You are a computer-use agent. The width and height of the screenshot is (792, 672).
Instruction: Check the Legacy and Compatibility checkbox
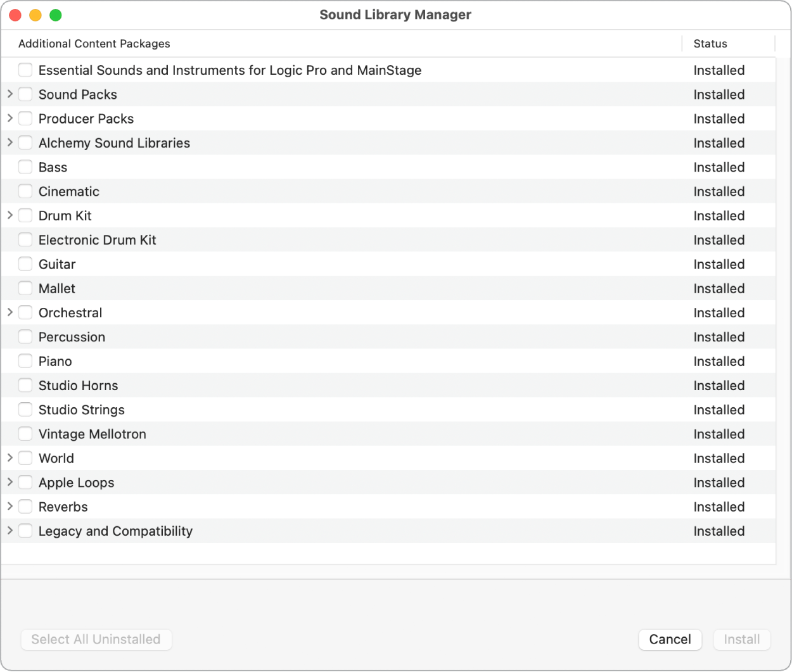click(x=25, y=531)
